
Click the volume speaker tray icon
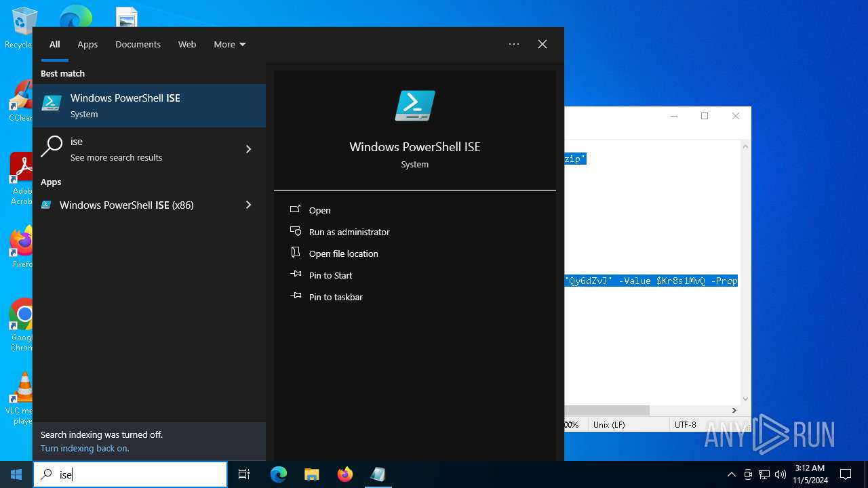point(781,474)
